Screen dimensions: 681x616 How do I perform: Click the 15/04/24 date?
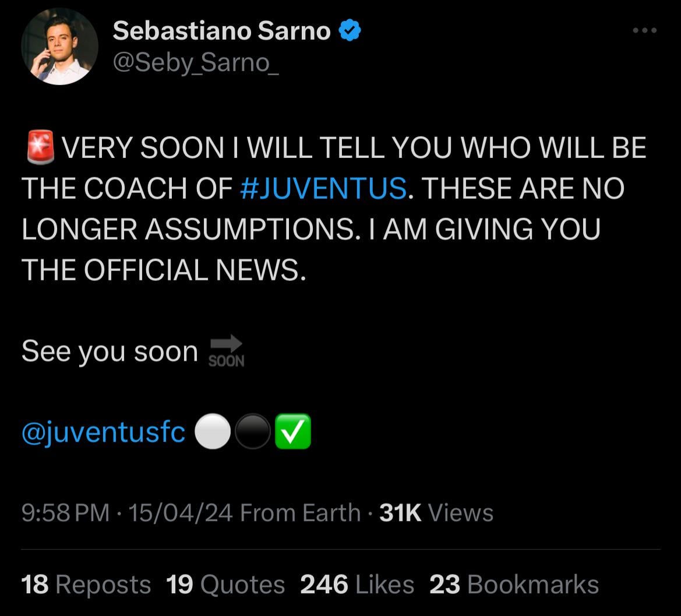[x=181, y=513]
